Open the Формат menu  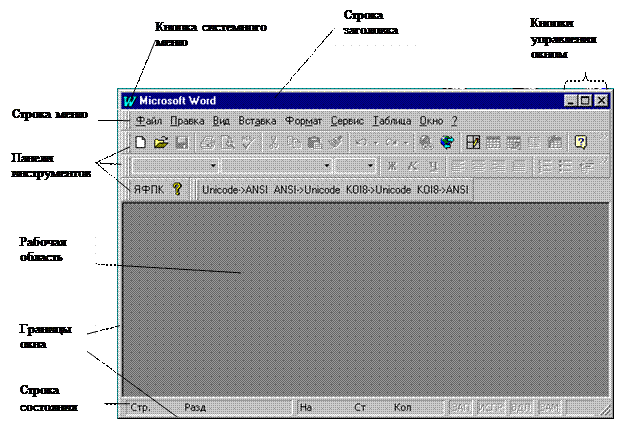(303, 121)
